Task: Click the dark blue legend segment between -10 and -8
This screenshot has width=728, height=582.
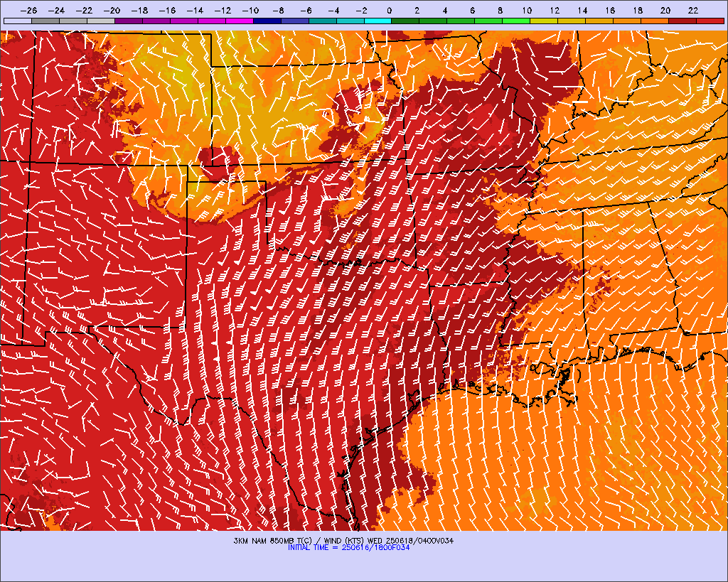Action: pos(267,21)
